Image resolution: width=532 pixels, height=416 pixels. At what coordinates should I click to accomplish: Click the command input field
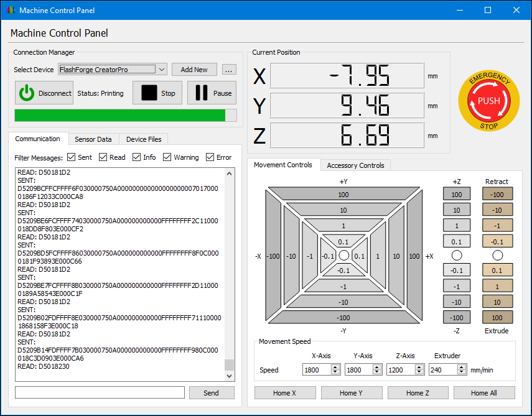coord(100,392)
